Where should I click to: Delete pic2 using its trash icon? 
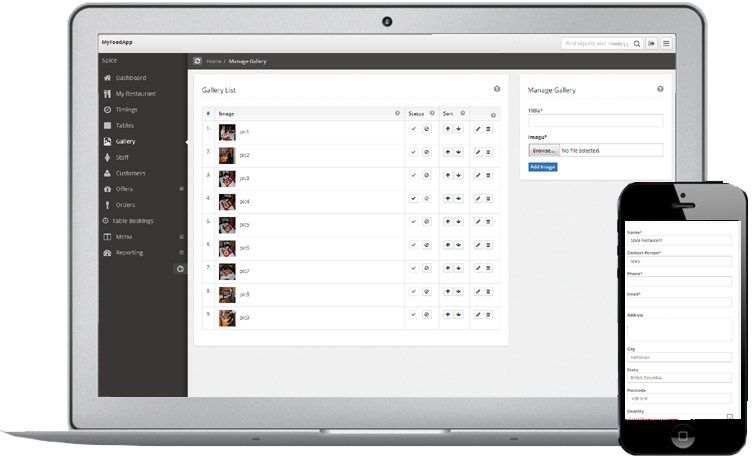(488, 153)
